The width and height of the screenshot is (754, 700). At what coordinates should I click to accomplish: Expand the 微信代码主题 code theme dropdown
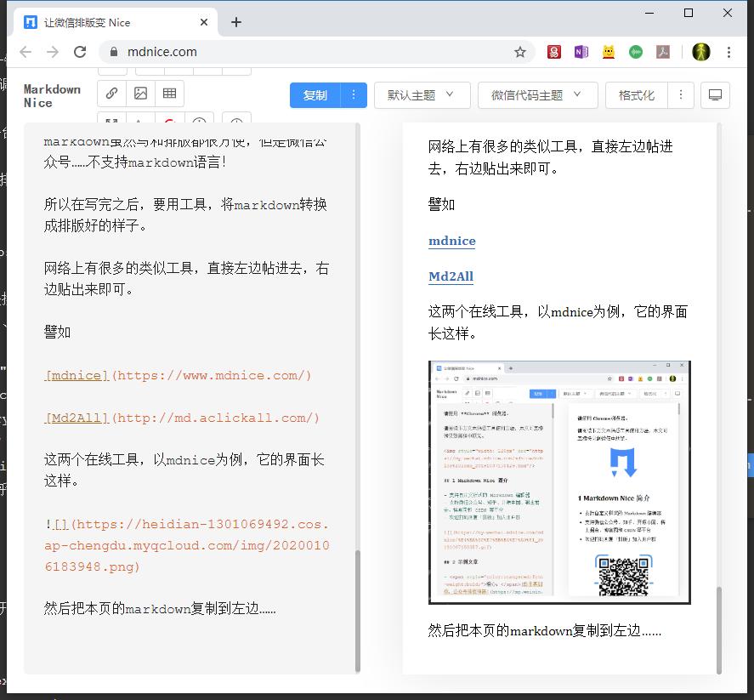pyautogui.click(x=537, y=95)
